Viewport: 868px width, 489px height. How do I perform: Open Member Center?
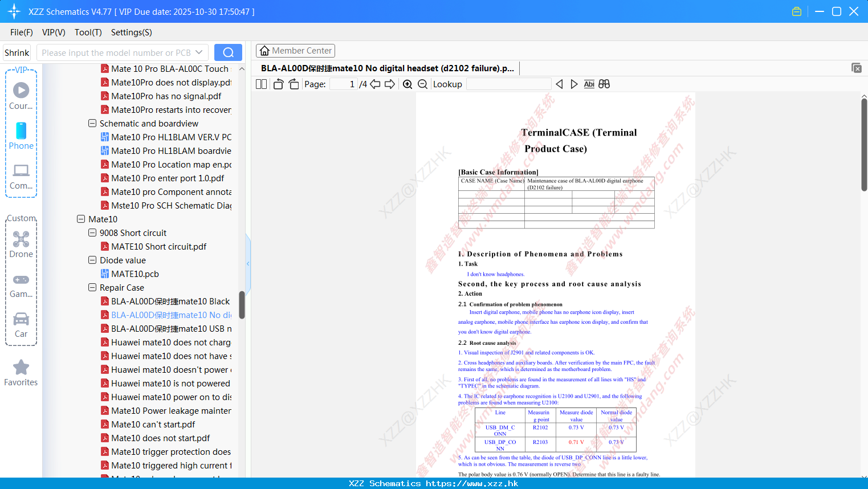pos(295,51)
